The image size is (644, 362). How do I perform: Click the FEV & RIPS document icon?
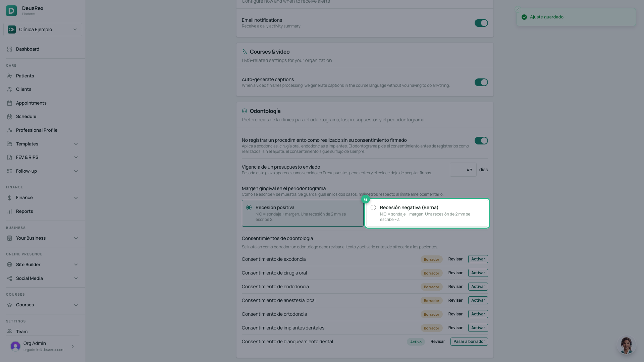tap(9, 158)
